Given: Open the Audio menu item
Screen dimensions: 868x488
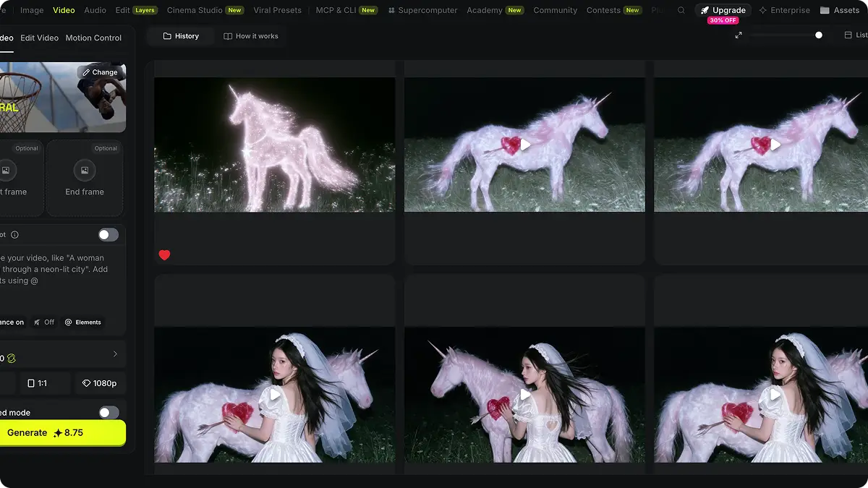Looking at the screenshot, I should click(95, 10).
